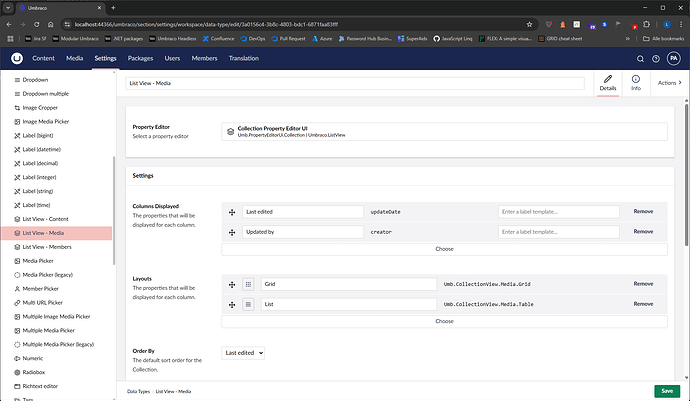Click browser back arrow

point(9,24)
